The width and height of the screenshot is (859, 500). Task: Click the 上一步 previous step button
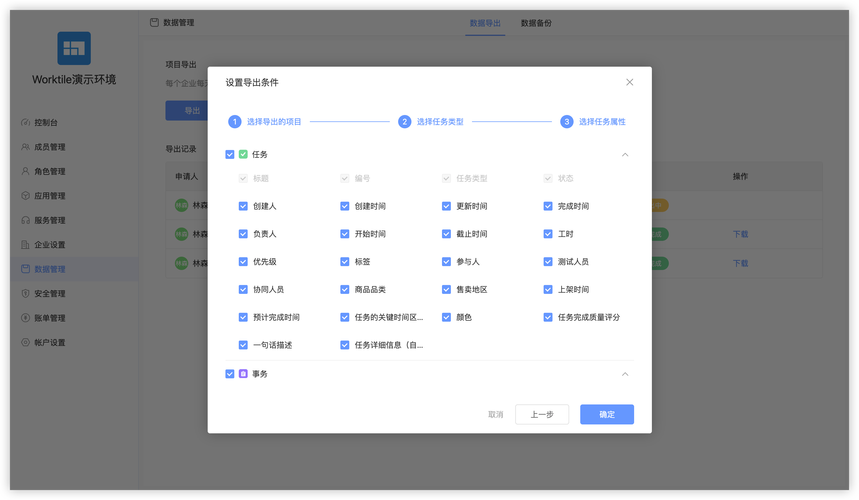pos(542,415)
